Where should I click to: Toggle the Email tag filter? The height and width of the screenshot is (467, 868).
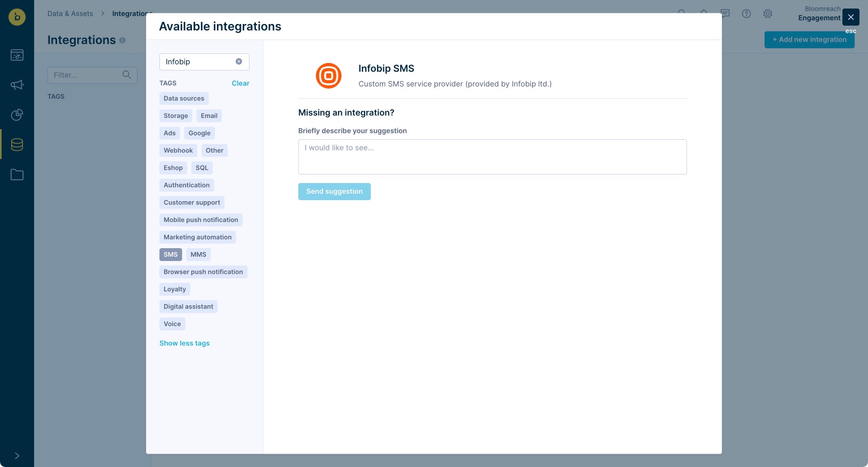click(209, 116)
